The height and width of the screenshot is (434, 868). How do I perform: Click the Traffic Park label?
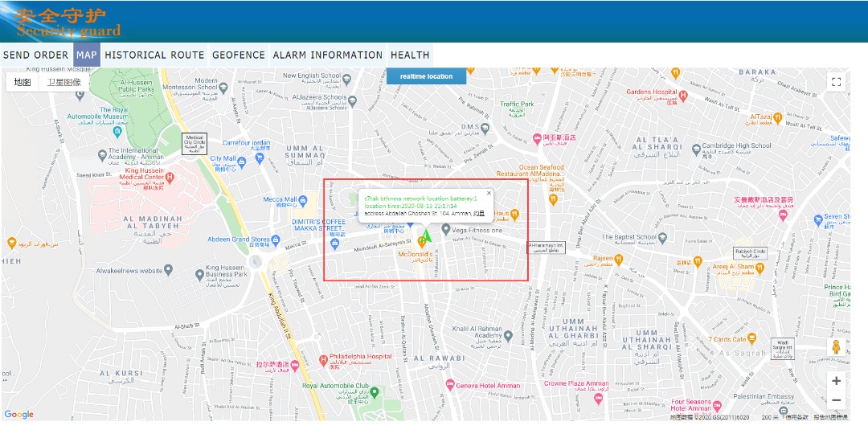517,108
